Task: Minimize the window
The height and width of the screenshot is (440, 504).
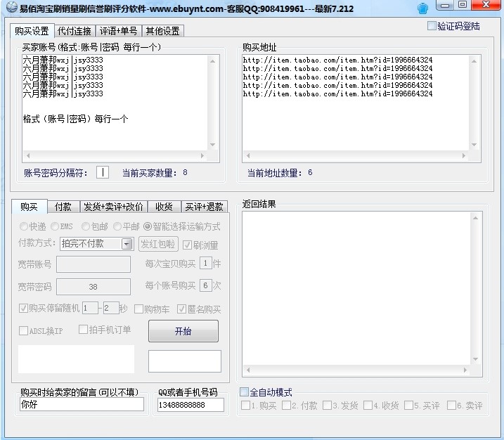Action: (x=445, y=5)
